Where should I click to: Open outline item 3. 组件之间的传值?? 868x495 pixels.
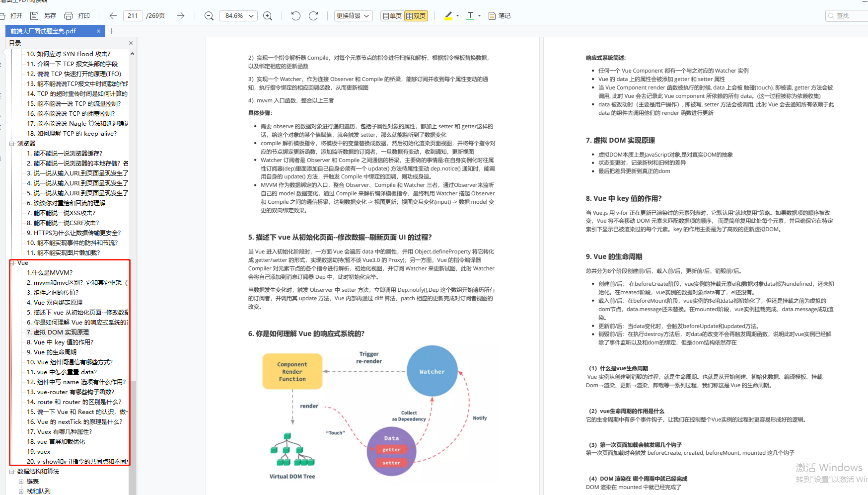click(x=53, y=293)
